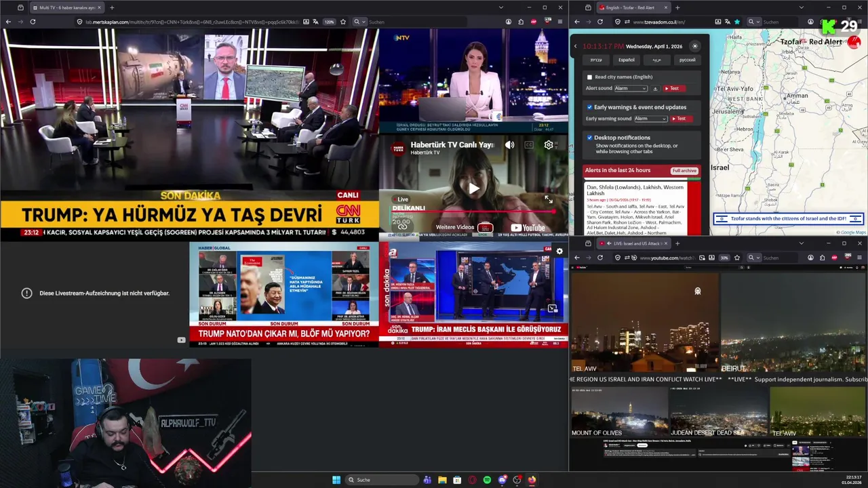Reload the Tzofar Red Alert page
The width and height of the screenshot is (868, 488).
[x=600, y=22]
